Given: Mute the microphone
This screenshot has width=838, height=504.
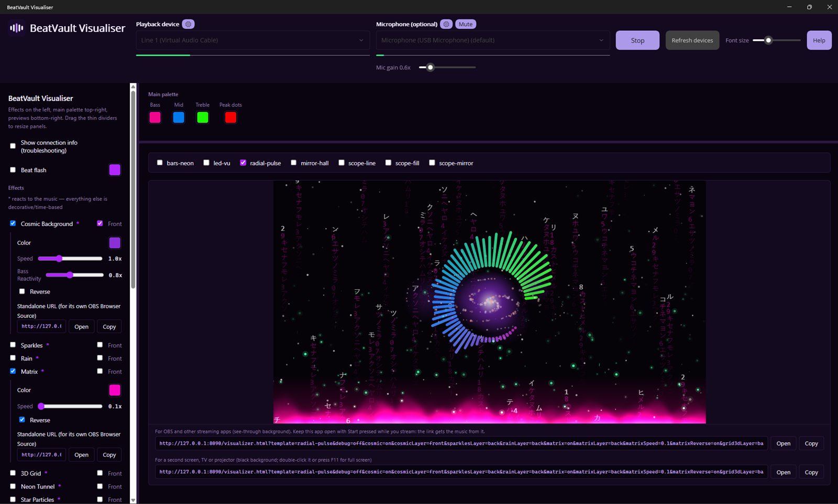Looking at the screenshot, I should point(466,24).
